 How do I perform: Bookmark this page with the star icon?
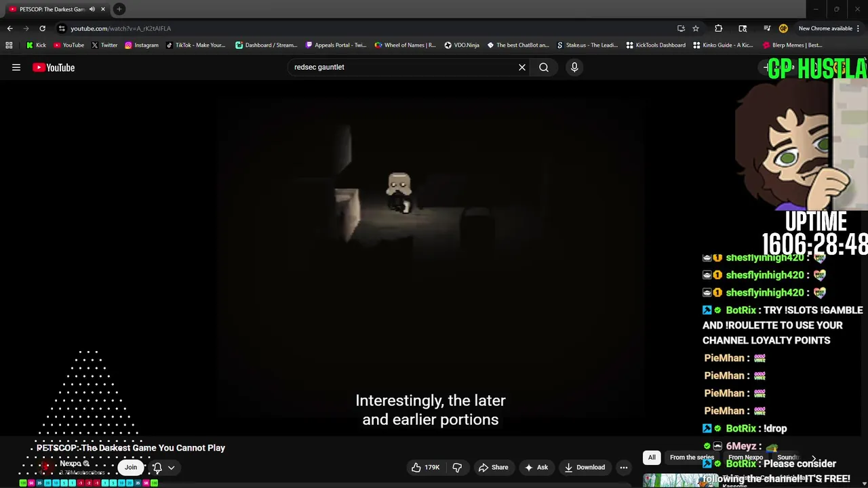click(x=696, y=28)
